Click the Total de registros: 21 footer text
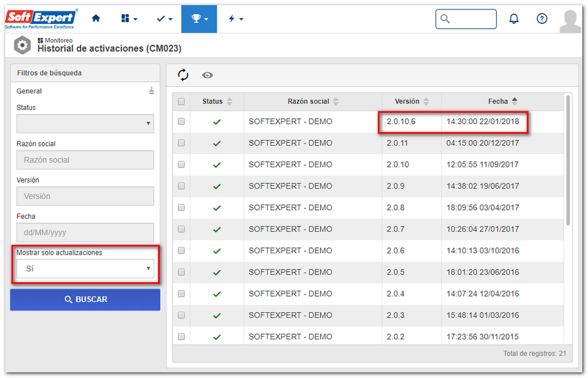This screenshot has height=378, width=588. coord(535,353)
